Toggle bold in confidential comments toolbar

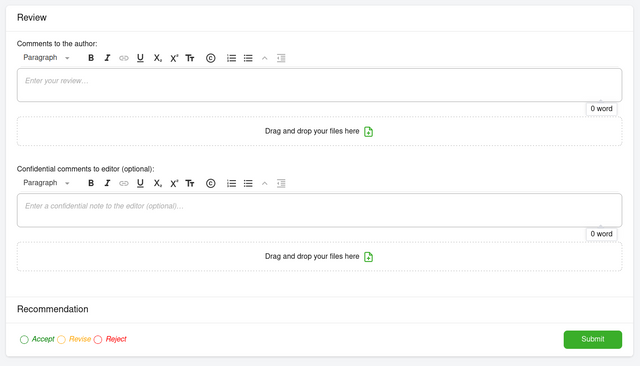point(91,183)
